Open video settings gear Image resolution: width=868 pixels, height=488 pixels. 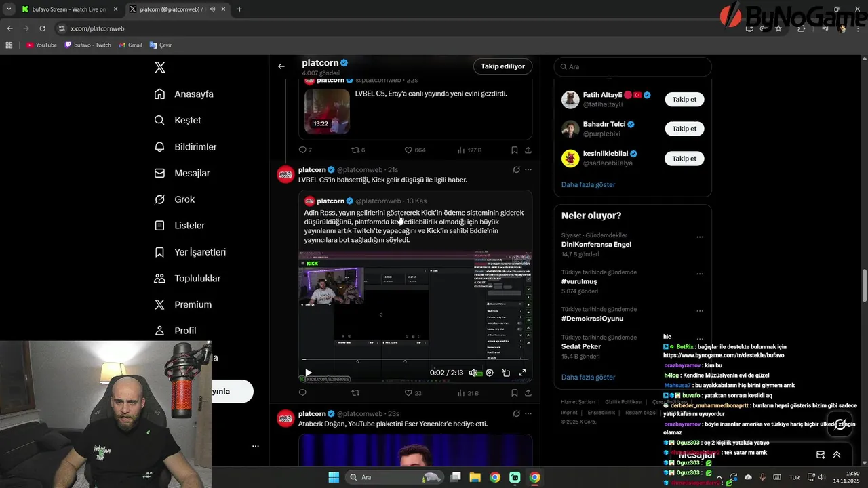coord(490,373)
